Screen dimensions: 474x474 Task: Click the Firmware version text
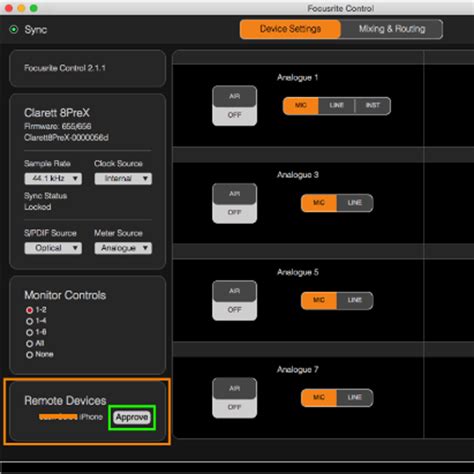point(57,126)
